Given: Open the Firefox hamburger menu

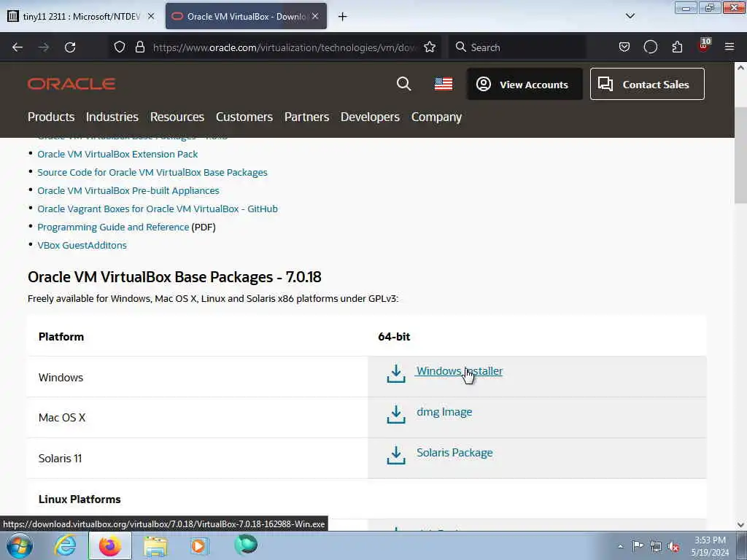Looking at the screenshot, I should pyautogui.click(x=729, y=47).
